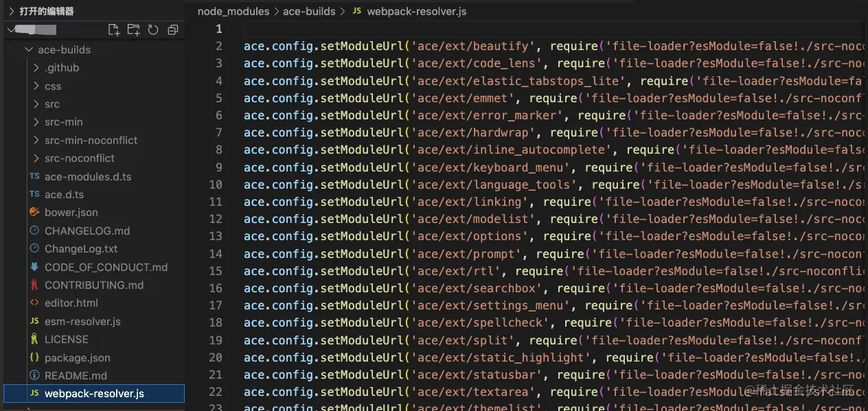
Task: Click the TypeScript icon next to ace.d.ts
Action: 34,194
